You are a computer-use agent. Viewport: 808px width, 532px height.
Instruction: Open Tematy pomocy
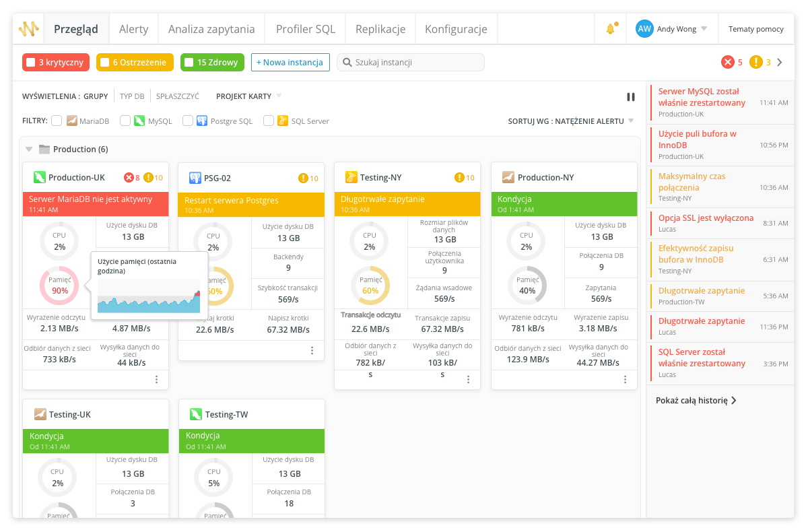756,29
